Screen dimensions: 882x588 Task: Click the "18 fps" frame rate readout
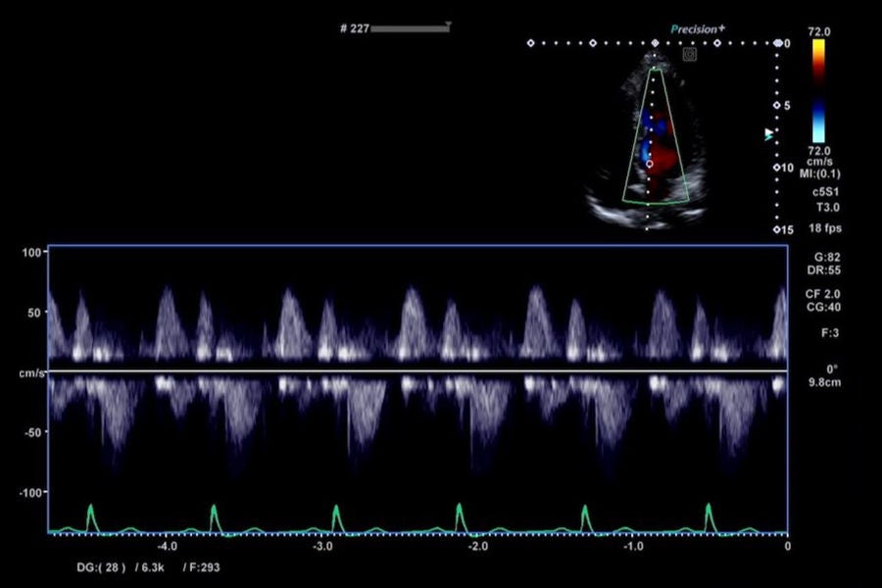point(825,228)
